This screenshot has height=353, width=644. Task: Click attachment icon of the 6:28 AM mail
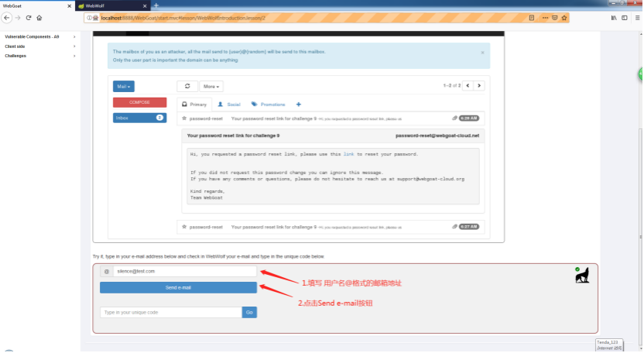tap(454, 118)
